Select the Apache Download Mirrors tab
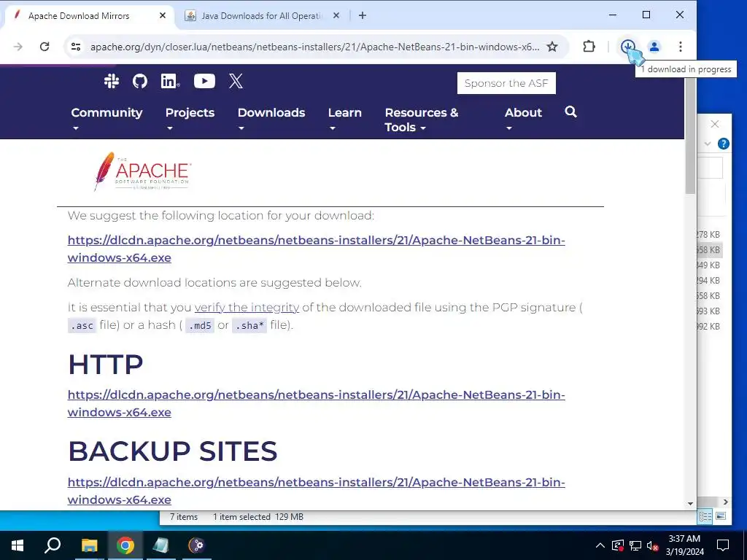The image size is (747, 560). tap(89, 16)
